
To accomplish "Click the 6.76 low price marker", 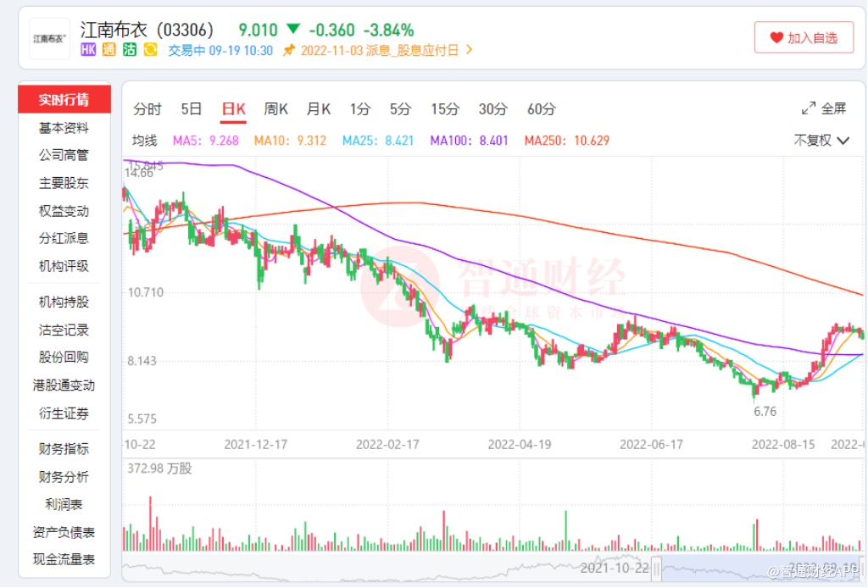I will click(x=765, y=412).
